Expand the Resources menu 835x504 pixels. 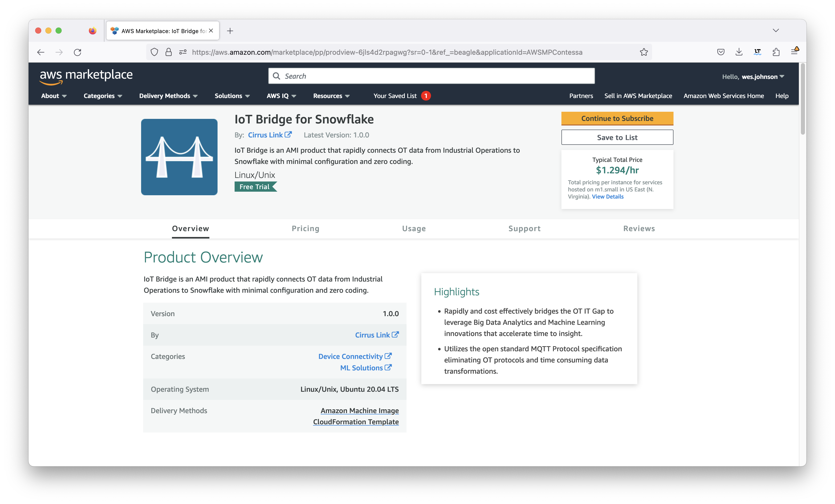click(x=331, y=96)
